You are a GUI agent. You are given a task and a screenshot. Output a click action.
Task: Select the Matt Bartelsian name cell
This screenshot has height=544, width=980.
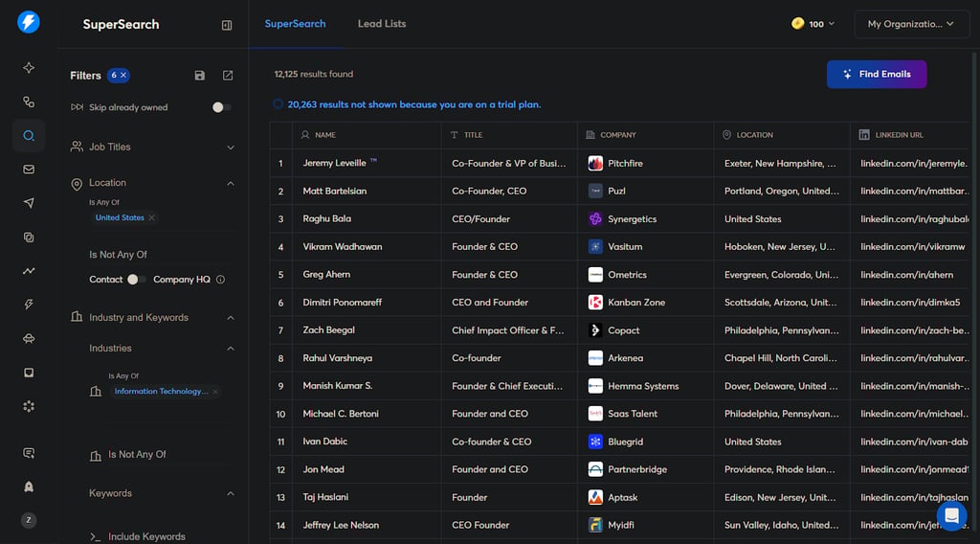coord(334,192)
